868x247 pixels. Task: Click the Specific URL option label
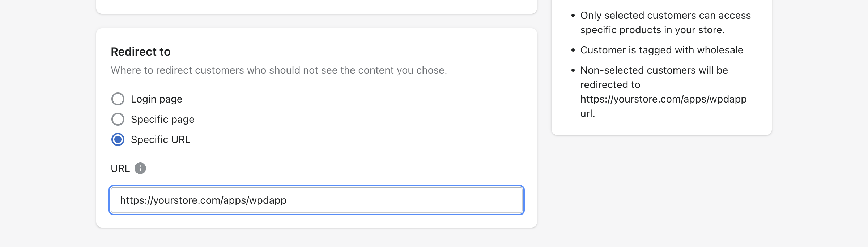point(161,139)
